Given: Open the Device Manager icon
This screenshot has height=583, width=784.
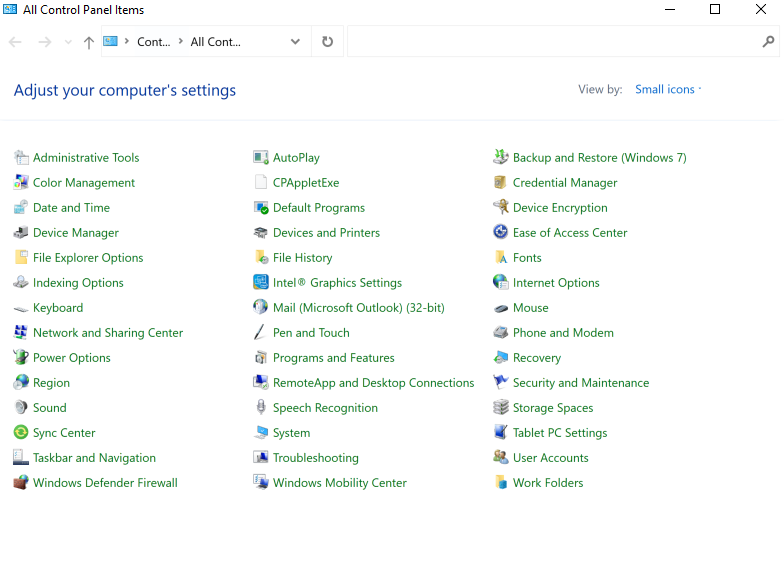Looking at the screenshot, I should 21,233.
